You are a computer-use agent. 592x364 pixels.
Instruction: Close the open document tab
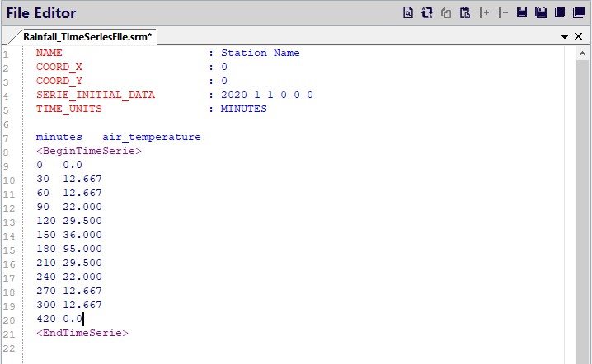coord(578,36)
